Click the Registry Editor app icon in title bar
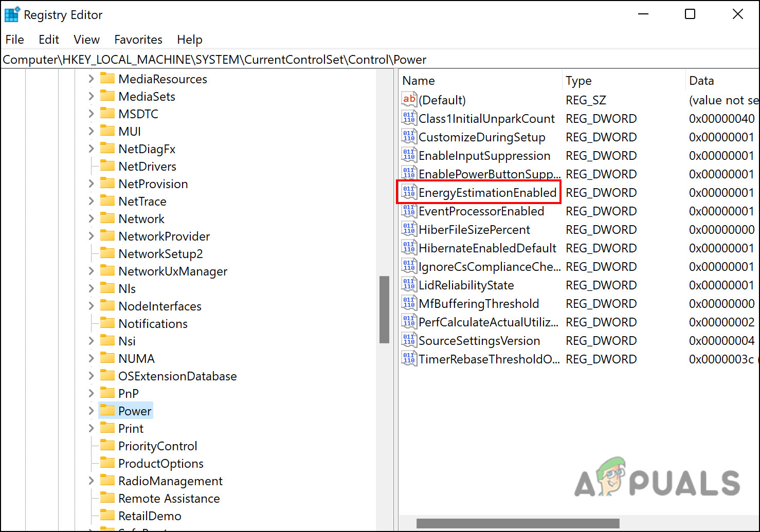Viewport: 760px width, 532px height. pyautogui.click(x=12, y=15)
